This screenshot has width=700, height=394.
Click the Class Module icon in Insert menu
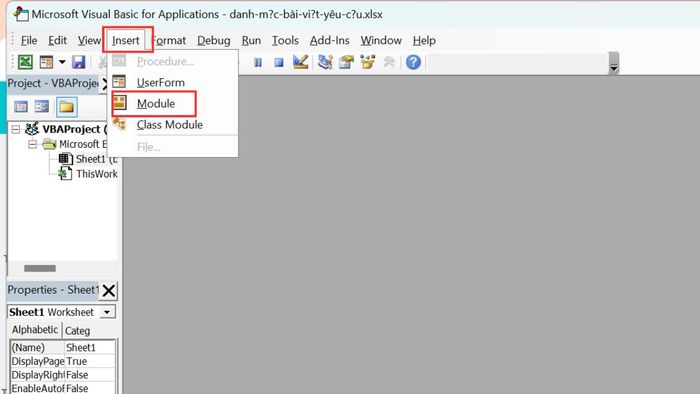[x=120, y=124]
